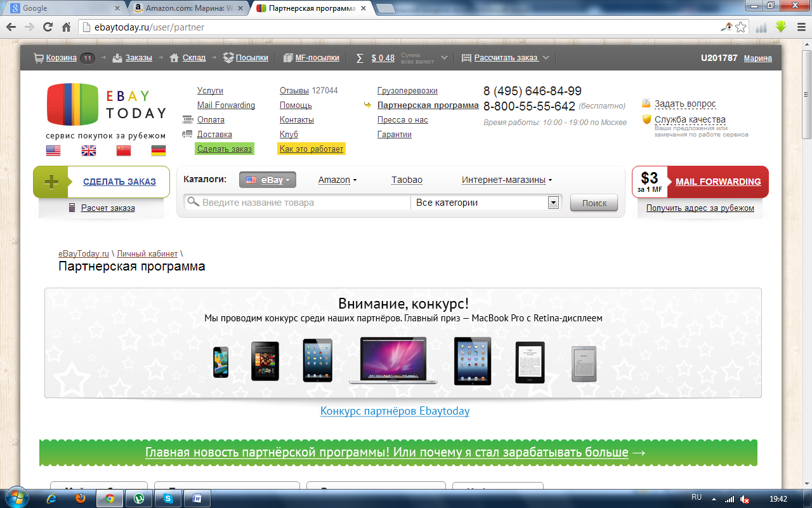This screenshot has height=508, width=812.
Task: Click the cart item count badge 11
Action: (x=88, y=58)
